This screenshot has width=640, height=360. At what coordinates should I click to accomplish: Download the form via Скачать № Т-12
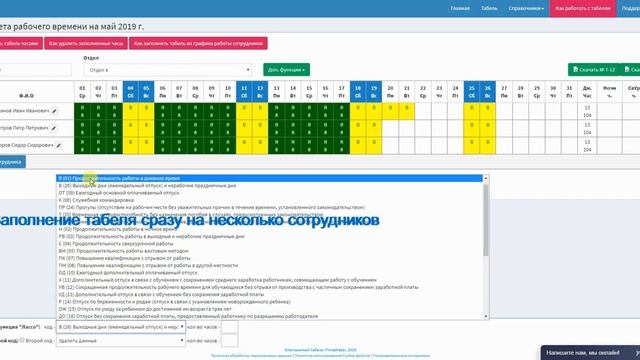coord(594,70)
